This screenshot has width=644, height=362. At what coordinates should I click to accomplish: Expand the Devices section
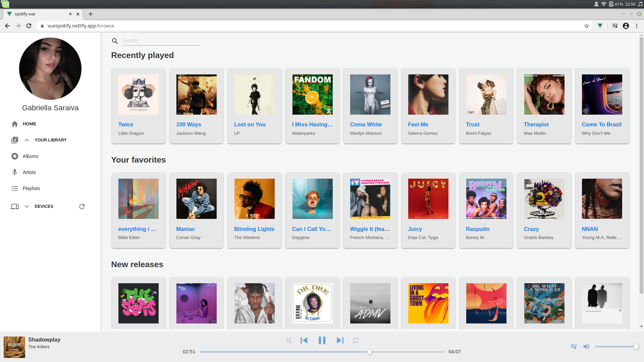tap(27, 206)
